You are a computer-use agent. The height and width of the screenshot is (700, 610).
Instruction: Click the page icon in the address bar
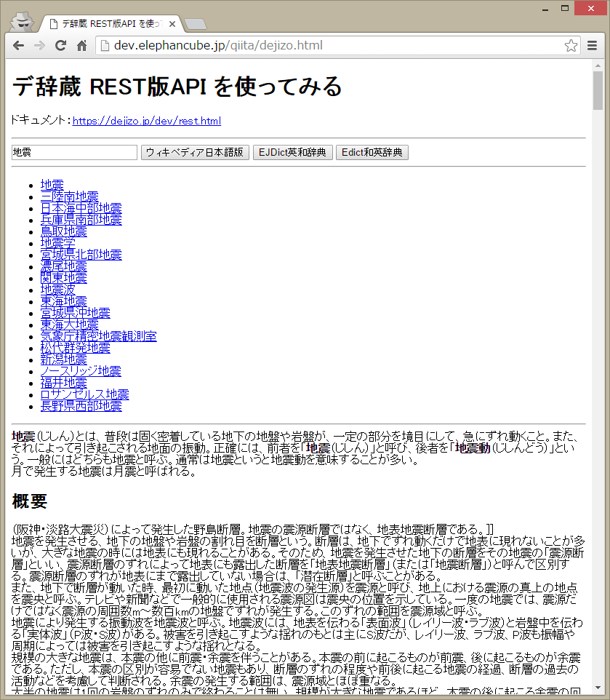[105, 44]
